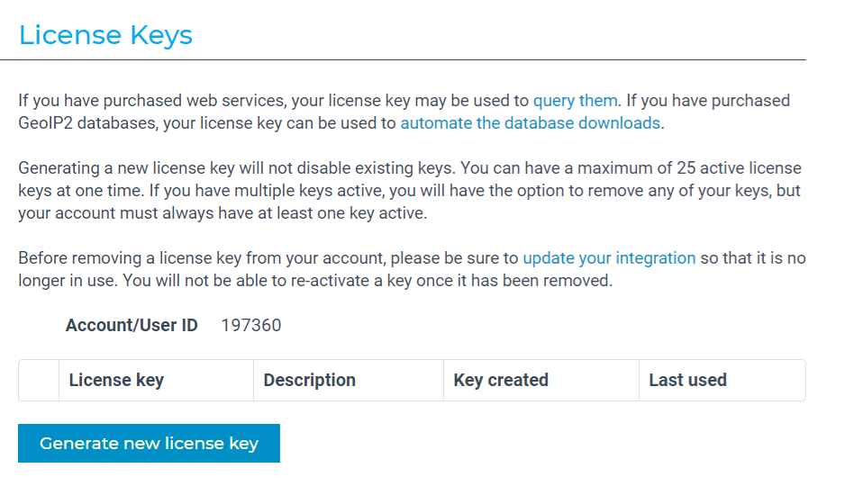Click "If you have purchased web services" text
This screenshot has width=854, height=504.
152,101
